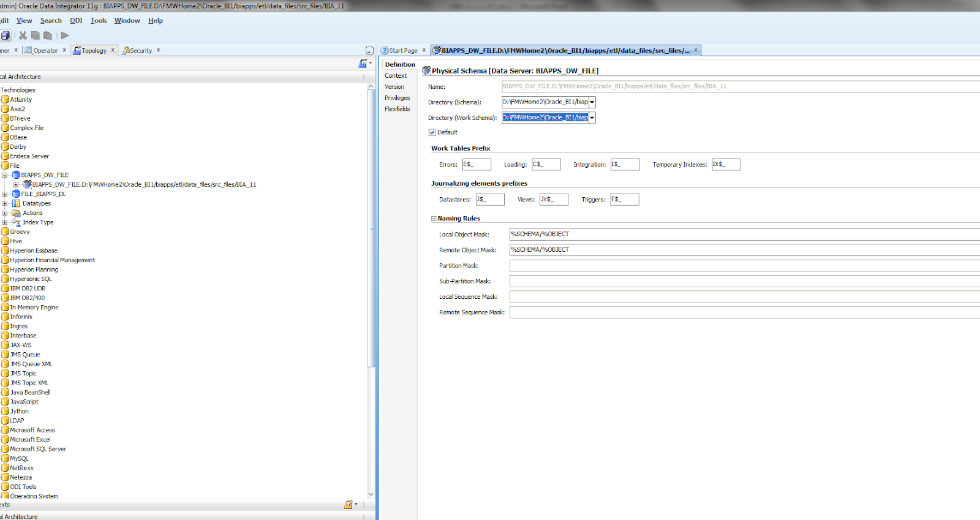Click into the Integration prefix field
Viewport: 980px width, 520px height.
[625, 164]
